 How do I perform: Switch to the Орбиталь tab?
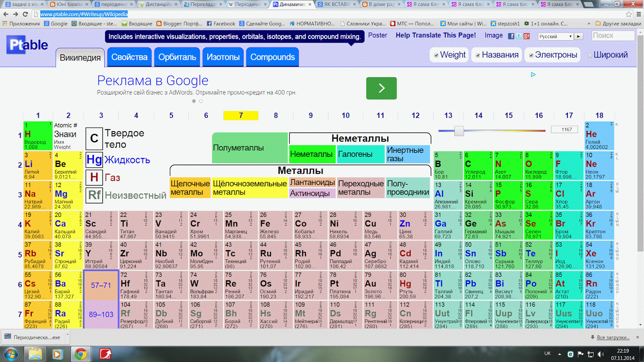coord(177,57)
